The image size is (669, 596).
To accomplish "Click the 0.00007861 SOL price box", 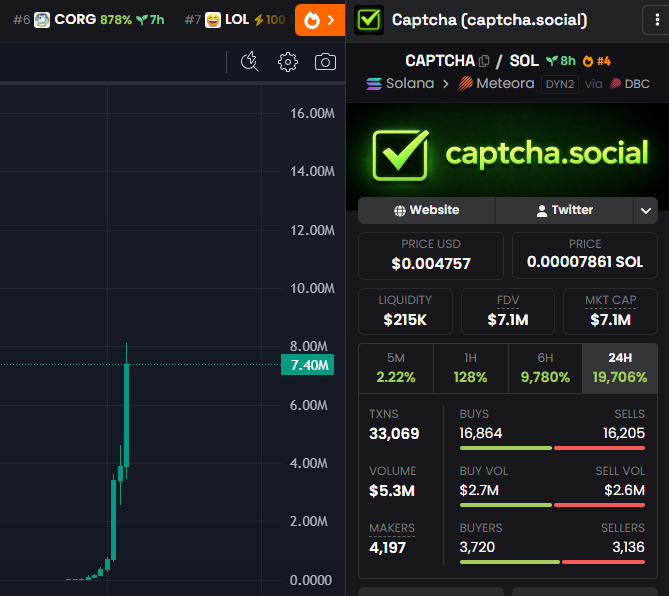I will [585, 256].
